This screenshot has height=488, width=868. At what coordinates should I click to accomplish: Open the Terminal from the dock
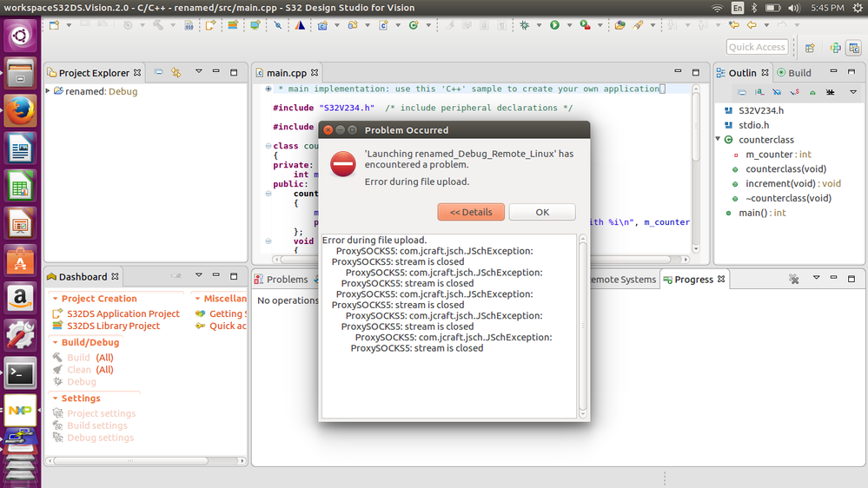(21, 373)
